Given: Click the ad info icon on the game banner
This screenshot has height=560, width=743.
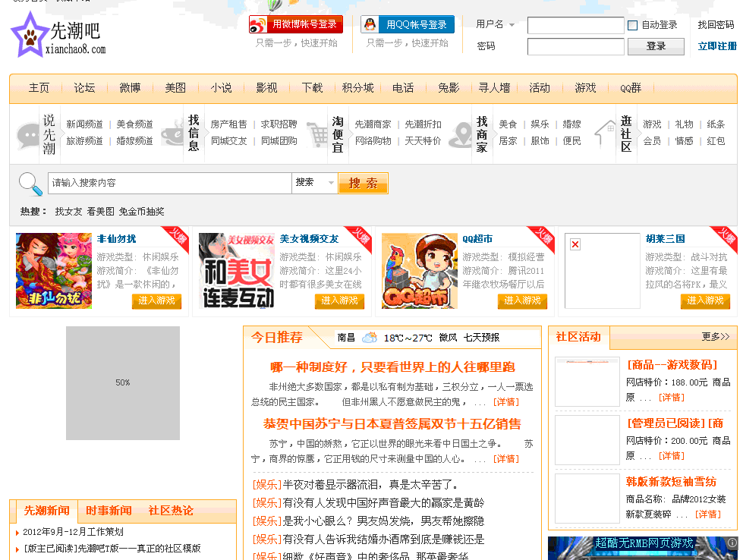Looking at the screenshot, I should click(x=732, y=543).
